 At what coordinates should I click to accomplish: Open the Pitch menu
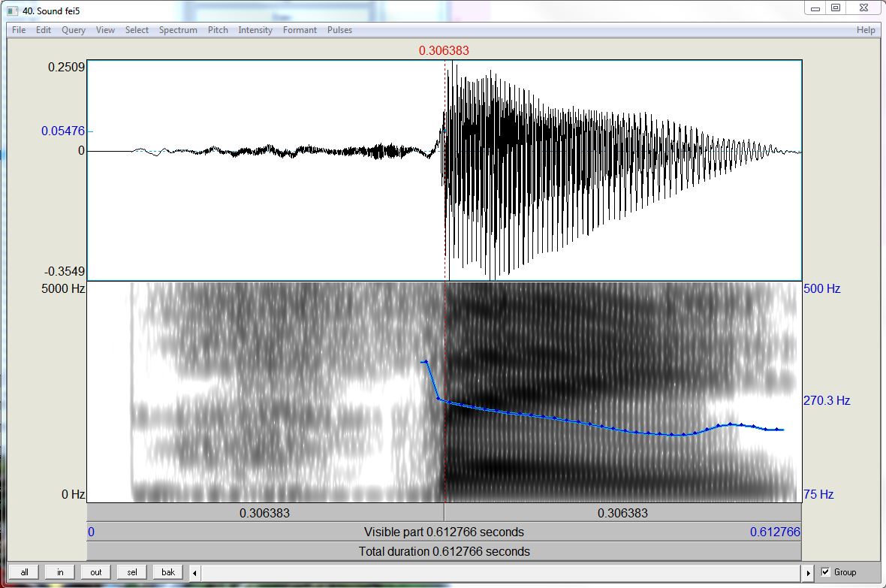[x=218, y=30]
